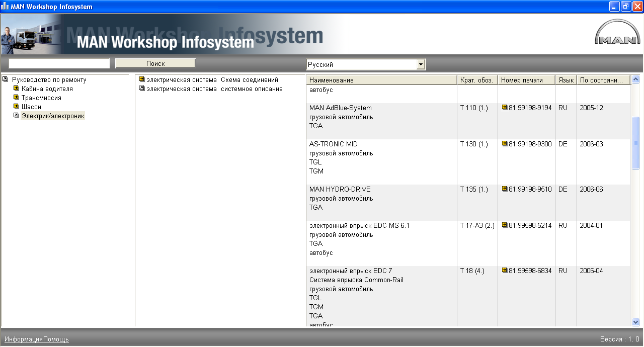Image resolution: width=644 pixels, height=347 pixels.
Task: Open document icon for 81.99598-6834
Action: click(505, 271)
